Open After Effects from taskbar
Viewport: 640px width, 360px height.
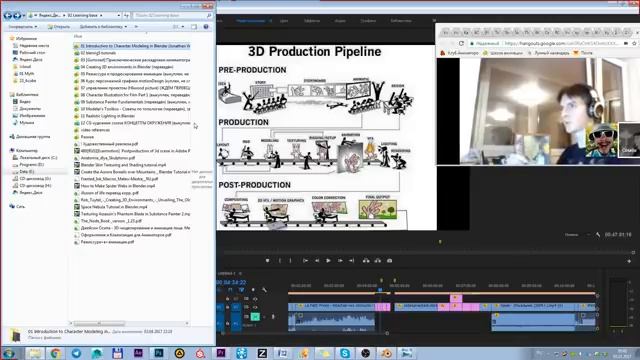138,353
